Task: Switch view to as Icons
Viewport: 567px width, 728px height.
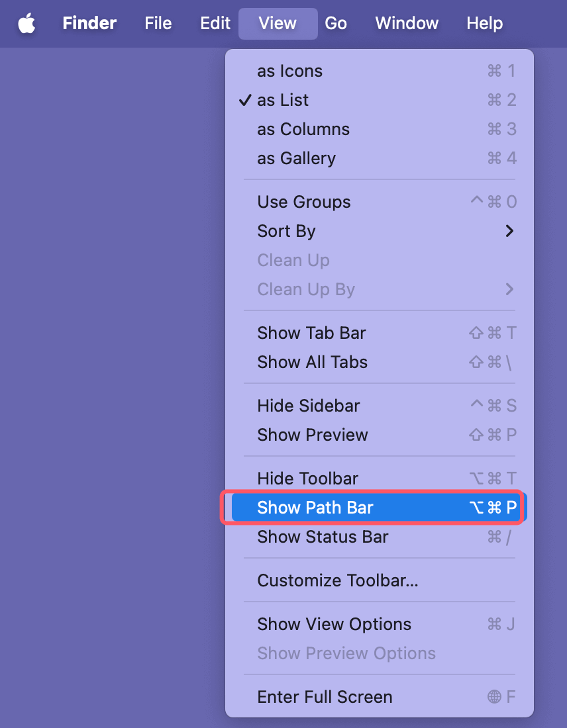Action: click(289, 71)
